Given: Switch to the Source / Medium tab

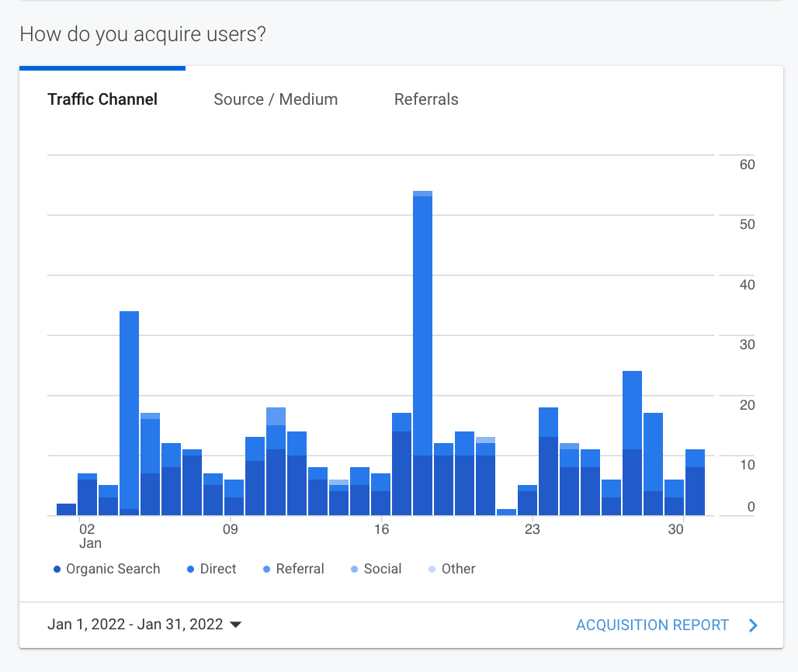Looking at the screenshot, I should point(276,99).
